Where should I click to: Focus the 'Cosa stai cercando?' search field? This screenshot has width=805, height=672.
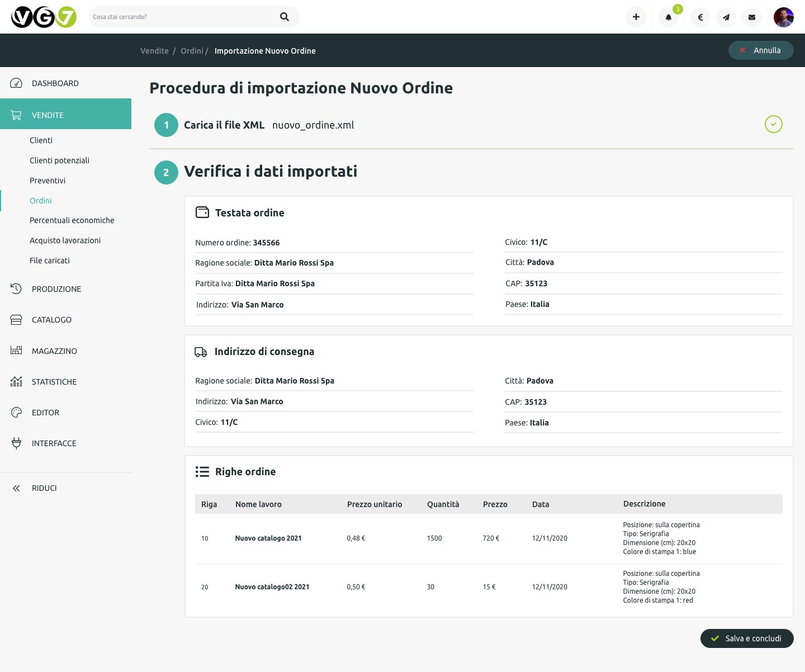tap(182, 17)
